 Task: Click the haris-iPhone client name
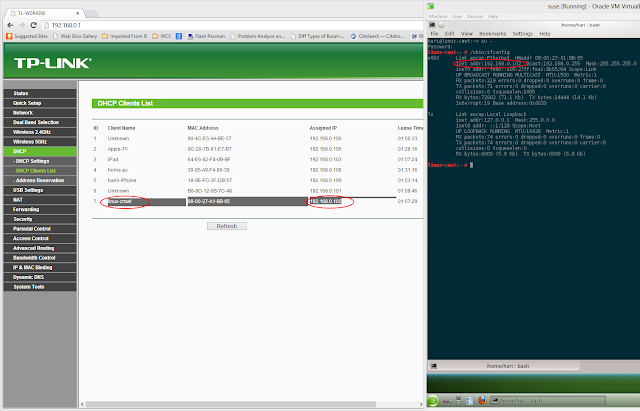(x=122, y=180)
